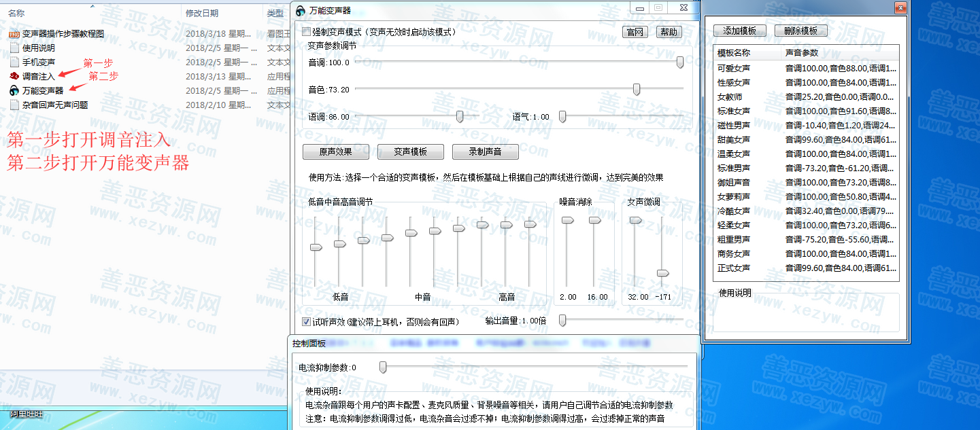Open the 变声器操作步骤教程图 PNG file icon

click(x=14, y=34)
